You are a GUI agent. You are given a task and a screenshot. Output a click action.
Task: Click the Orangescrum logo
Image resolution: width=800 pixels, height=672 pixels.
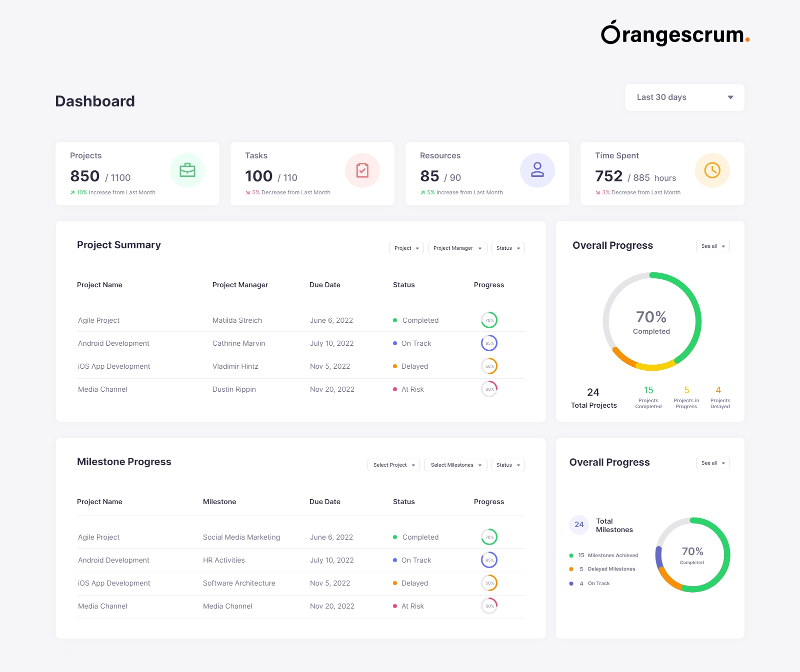pos(674,35)
